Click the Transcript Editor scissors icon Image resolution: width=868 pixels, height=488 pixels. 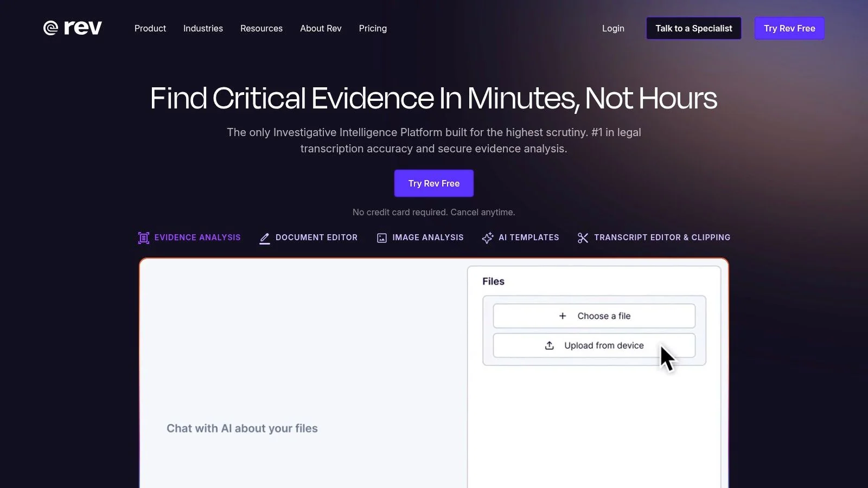point(583,237)
